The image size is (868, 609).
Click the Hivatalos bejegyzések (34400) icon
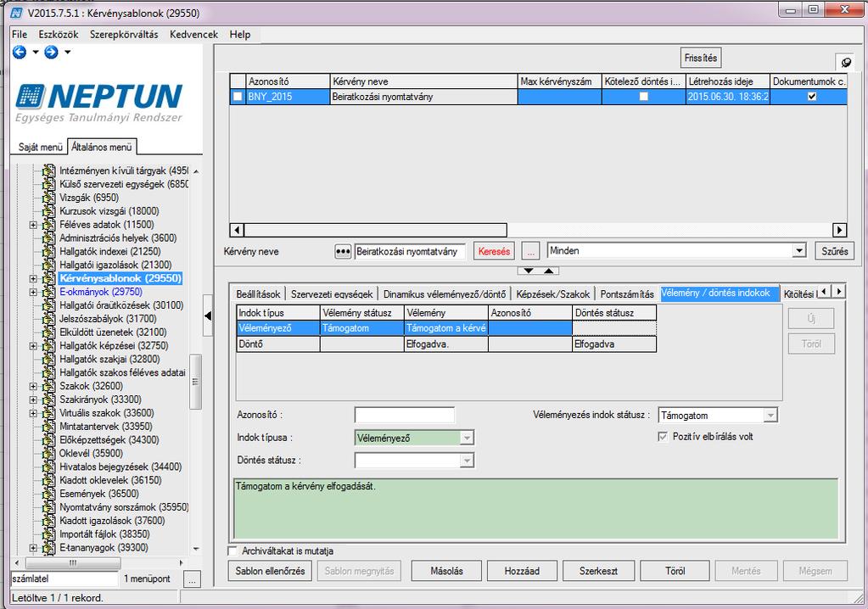49,467
